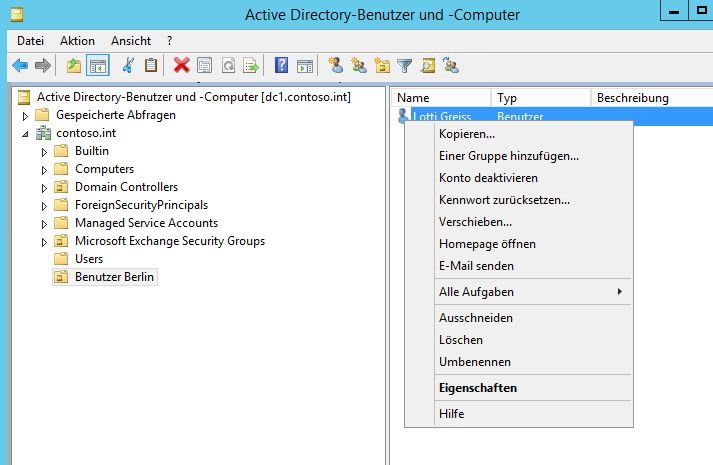Expand Microsoft Exchange Security Groups node
713x465 pixels.
(x=44, y=242)
